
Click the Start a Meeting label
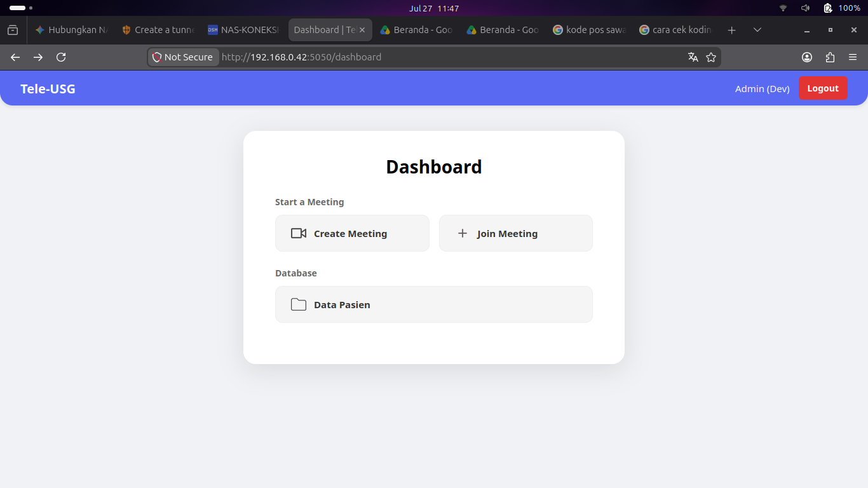(x=309, y=202)
